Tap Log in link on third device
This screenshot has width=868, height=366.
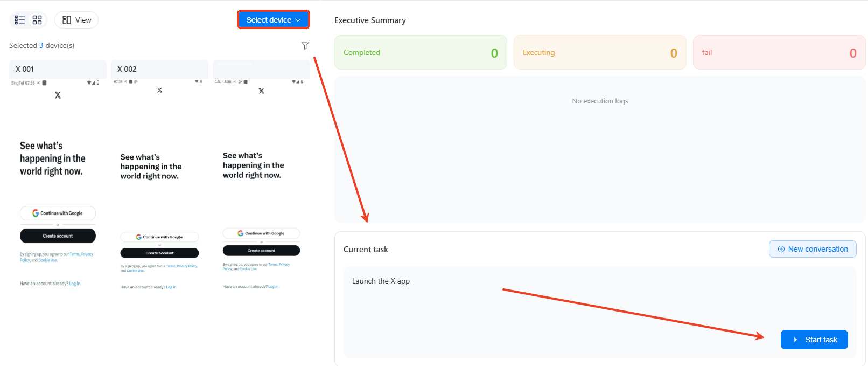click(x=274, y=287)
